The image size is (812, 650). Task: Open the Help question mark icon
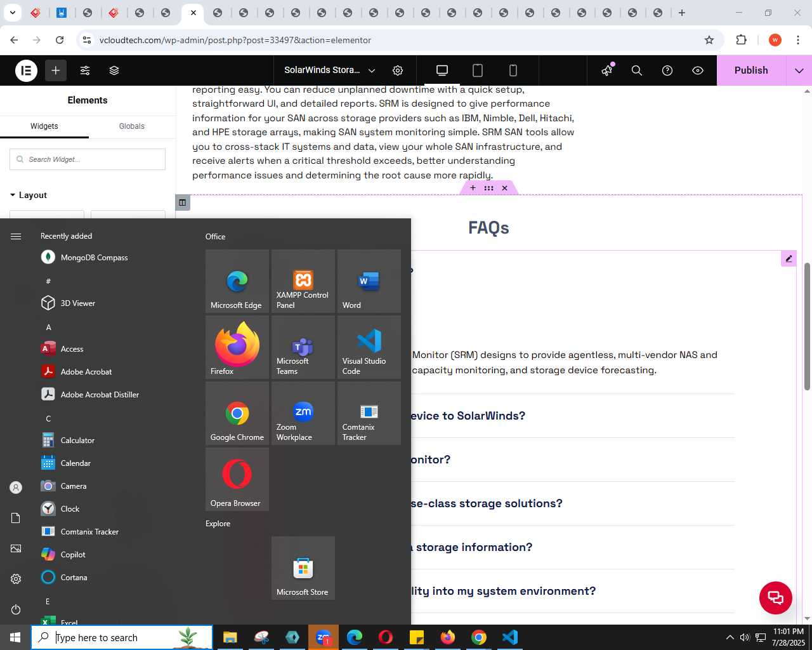click(x=667, y=70)
